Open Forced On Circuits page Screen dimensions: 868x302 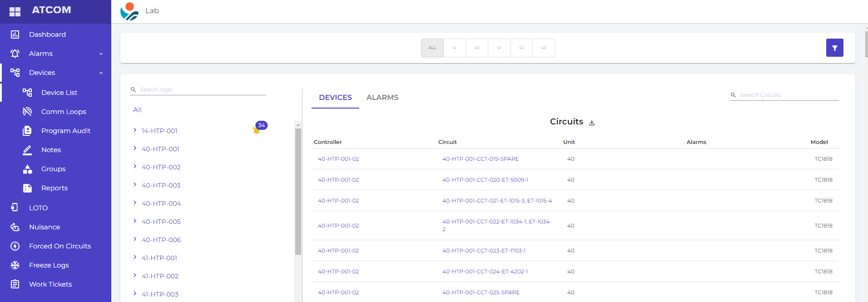(60, 246)
